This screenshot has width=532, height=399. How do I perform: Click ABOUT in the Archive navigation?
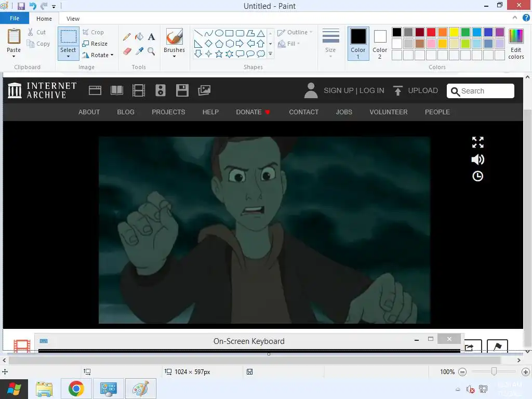point(89,112)
